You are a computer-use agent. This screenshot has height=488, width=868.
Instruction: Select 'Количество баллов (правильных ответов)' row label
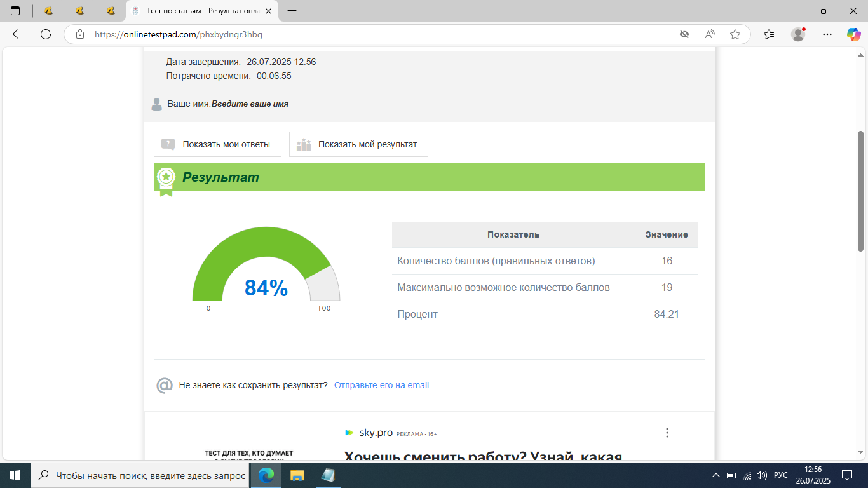(x=496, y=261)
